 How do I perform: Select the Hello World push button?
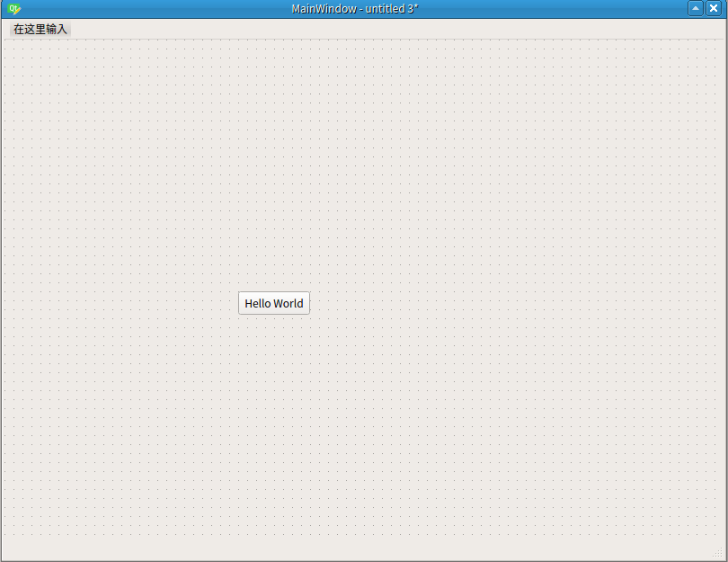click(x=274, y=303)
